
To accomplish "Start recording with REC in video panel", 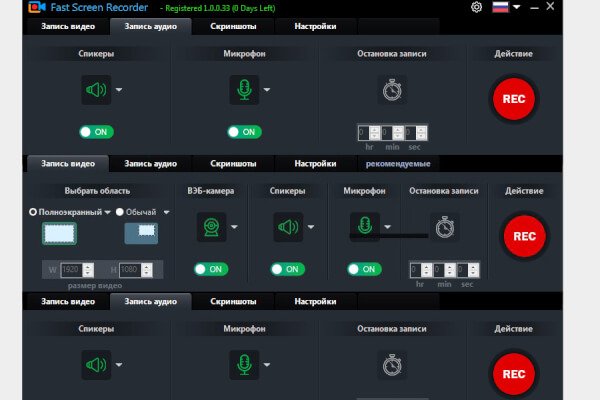I will pos(524,236).
